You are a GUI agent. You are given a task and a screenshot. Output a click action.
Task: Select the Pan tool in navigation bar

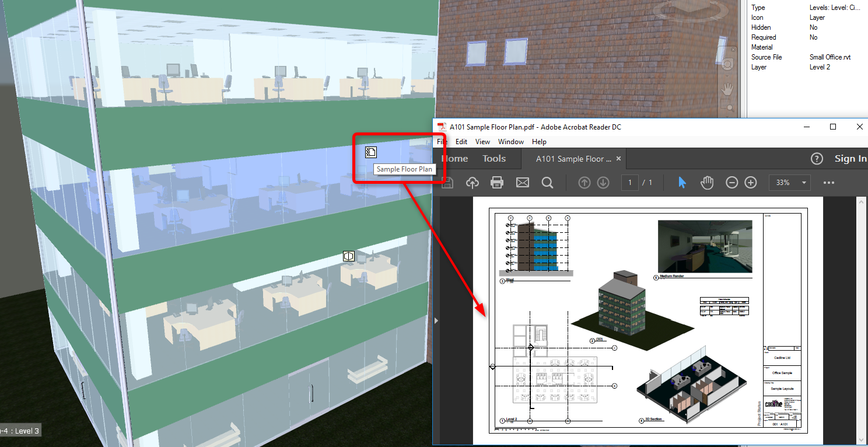(729, 89)
